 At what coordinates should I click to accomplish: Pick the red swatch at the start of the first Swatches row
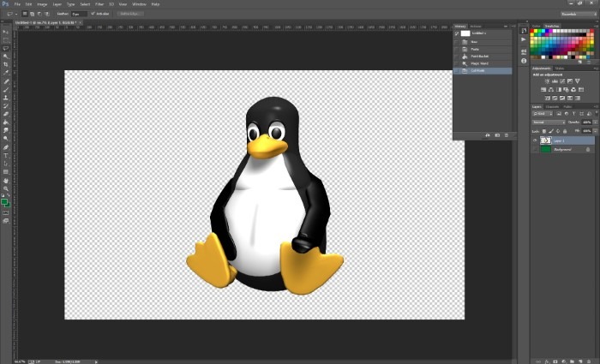click(x=532, y=31)
